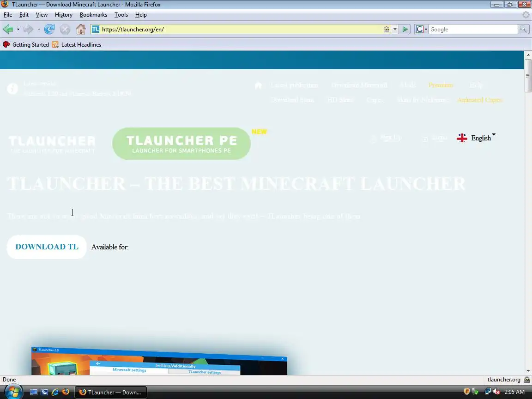Click the security shield tray icon
The width and height of the screenshot is (532, 399).
(466, 392)
